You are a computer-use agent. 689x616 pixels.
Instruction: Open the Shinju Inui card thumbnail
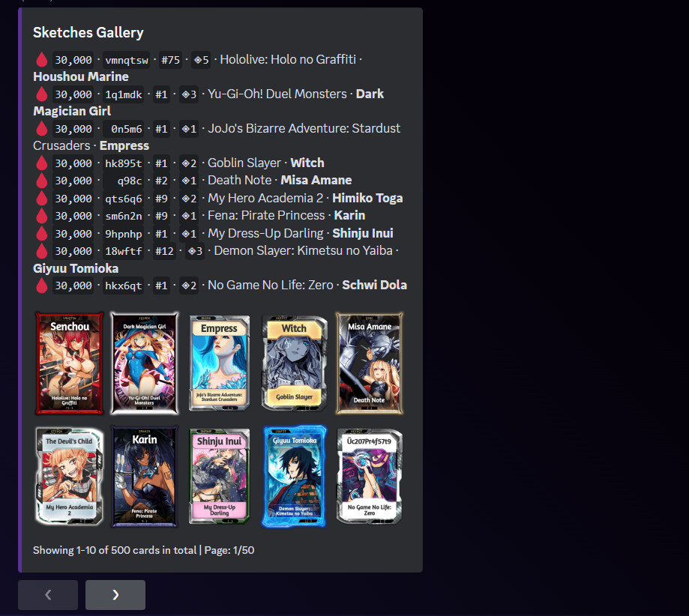click(219, 477)
